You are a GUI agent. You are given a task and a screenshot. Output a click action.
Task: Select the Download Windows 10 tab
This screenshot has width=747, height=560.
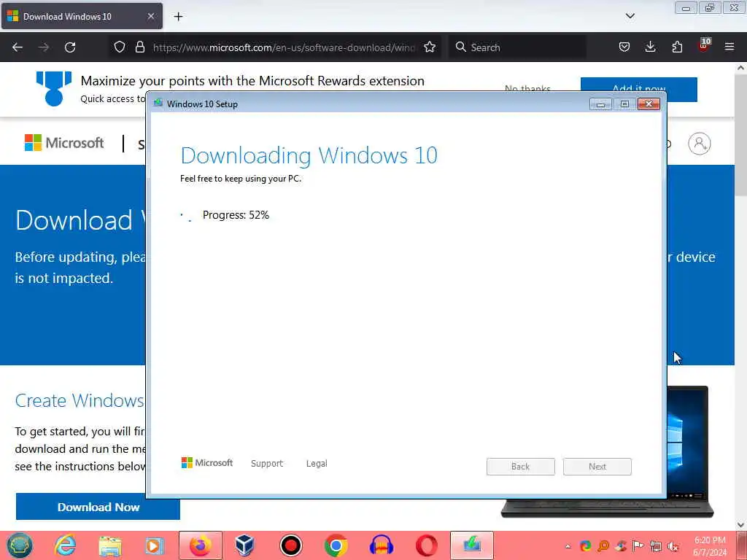[x=82, y=16]
